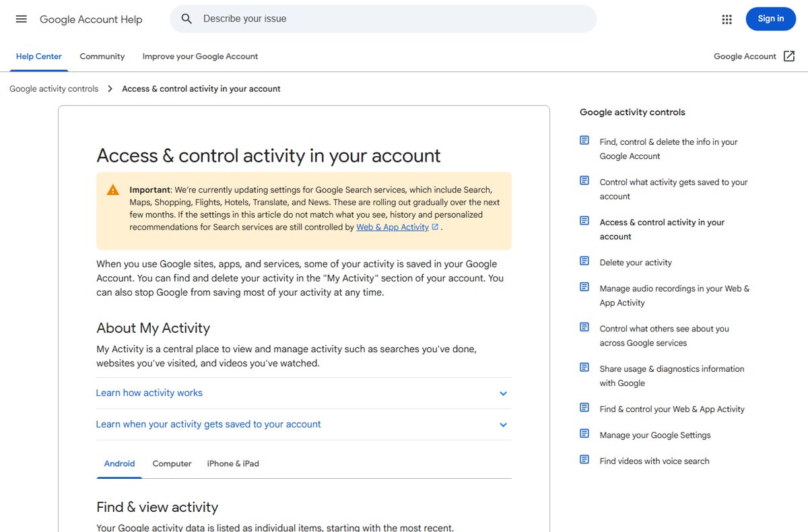The image size is (808, 532).
Task: Select the iPhone & iPad tab
Action: tap(233, 464)
